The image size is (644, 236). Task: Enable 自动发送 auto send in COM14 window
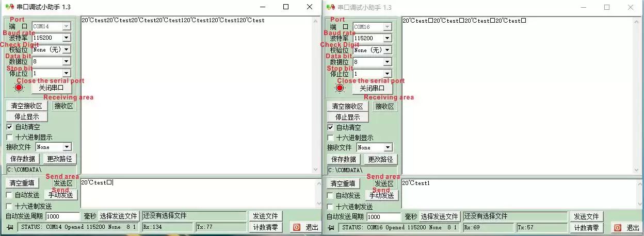click(x=9, y=195)
